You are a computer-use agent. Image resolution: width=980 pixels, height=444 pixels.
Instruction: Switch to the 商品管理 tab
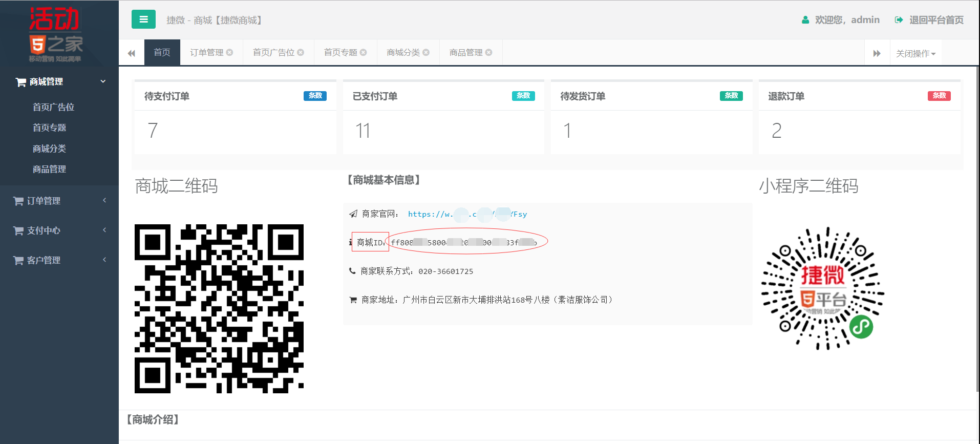(x=466, y=52)
